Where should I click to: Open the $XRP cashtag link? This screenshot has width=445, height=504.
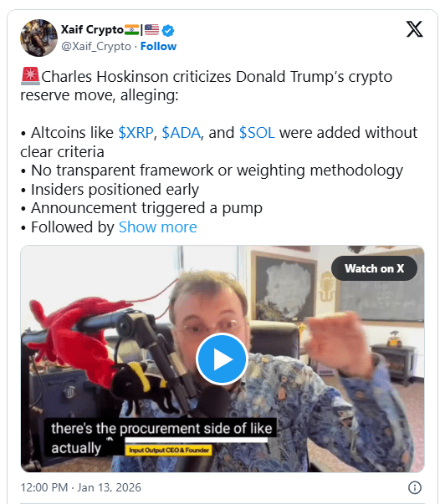pyautogui.click(x=136, y=133)
